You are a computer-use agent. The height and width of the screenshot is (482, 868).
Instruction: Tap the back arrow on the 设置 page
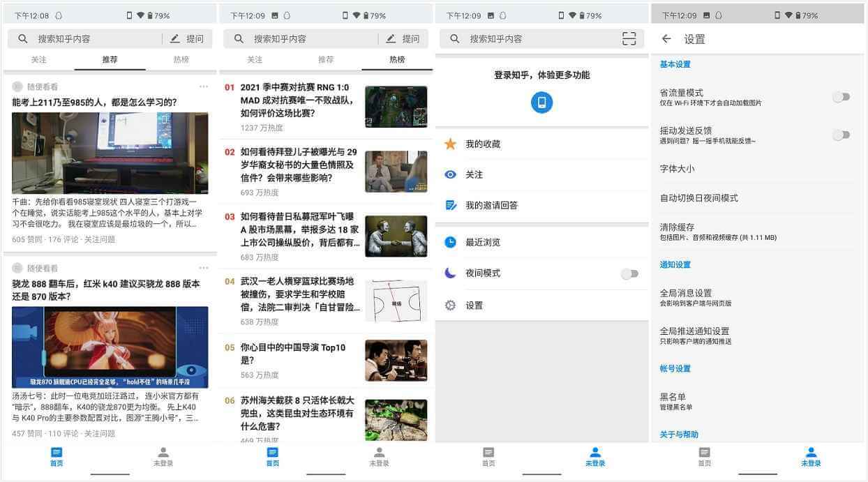point(666,40)
